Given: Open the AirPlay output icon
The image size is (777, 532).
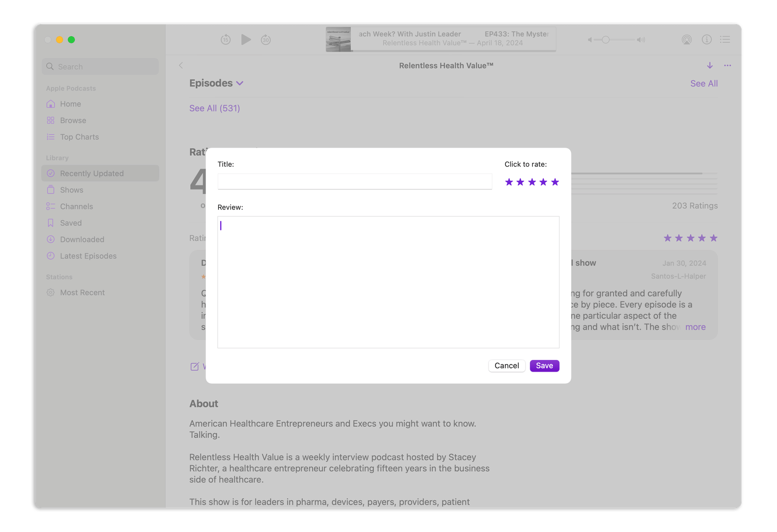Looking at the screenshot, I should click(686, 40).
